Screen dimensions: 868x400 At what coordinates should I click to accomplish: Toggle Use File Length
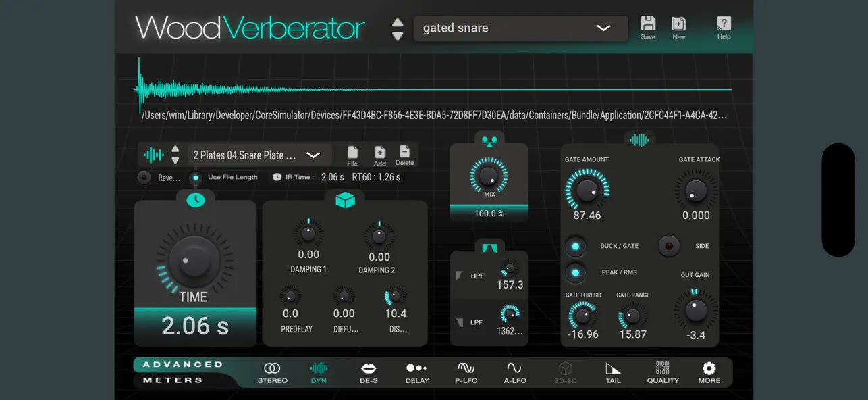tap(196, 178)
